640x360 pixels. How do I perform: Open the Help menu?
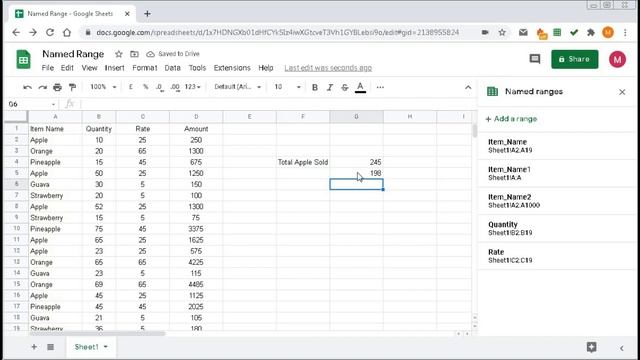(x=266, y=68)
